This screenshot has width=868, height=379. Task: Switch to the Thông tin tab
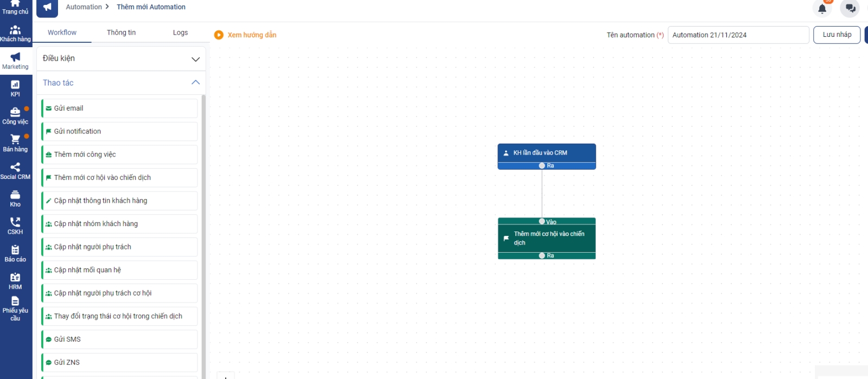tap(121, 33)
